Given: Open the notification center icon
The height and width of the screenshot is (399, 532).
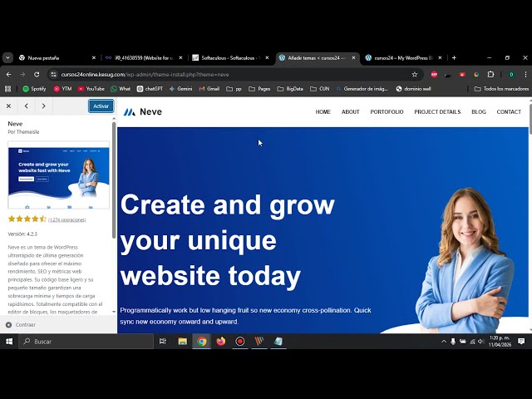Looking at the screenshot, I should pos(521,342).
